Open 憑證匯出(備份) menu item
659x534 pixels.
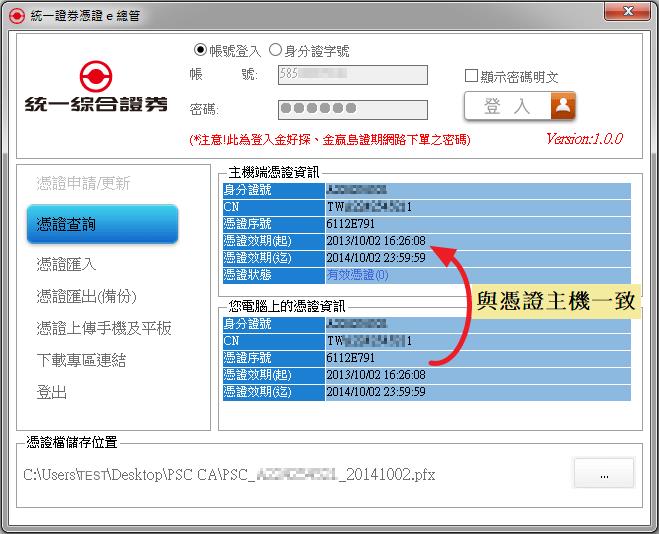(86, 297)
